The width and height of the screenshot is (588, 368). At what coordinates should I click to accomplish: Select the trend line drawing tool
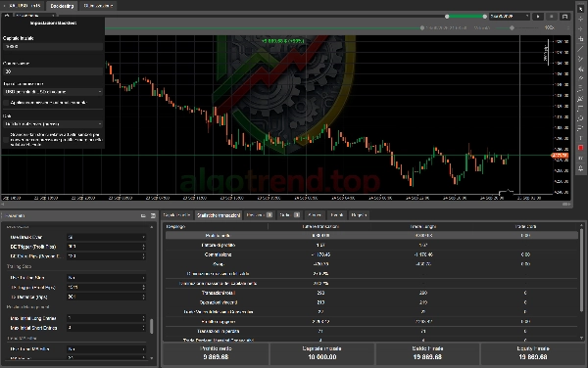coord(580,49)
